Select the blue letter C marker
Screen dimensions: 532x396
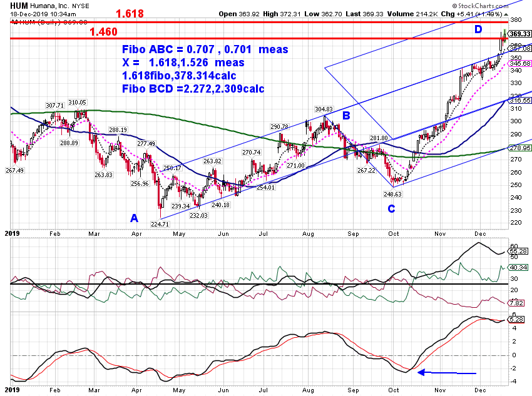point(391,208)
